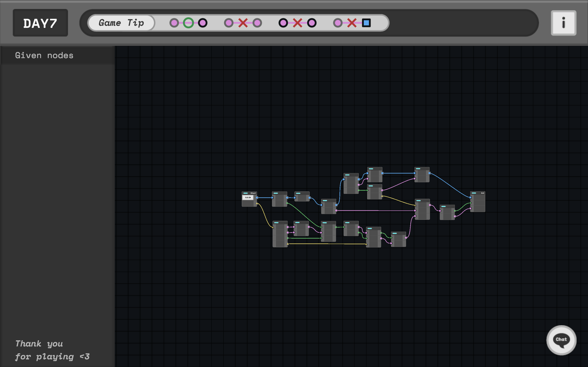Click the End node's green diamond input port
The height and width of the screenshot is (367, 588).
click(470, 203)
